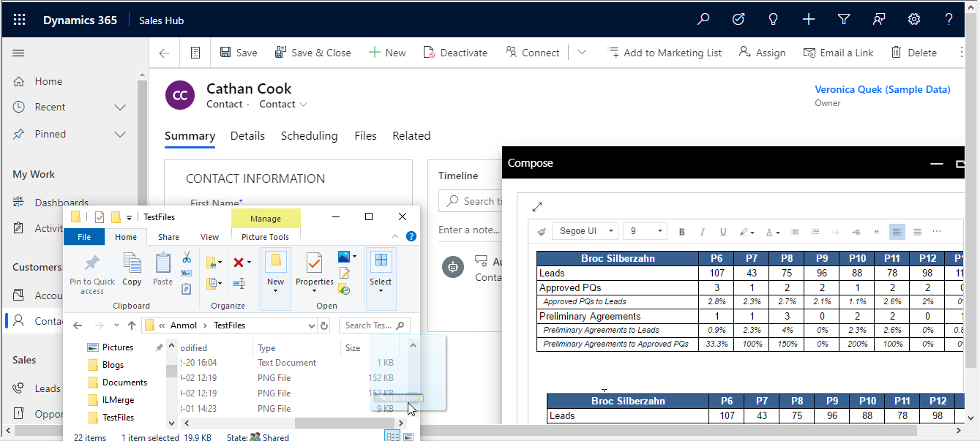
Task: Open Leads in the Sales sidebar
Action: [x=48, y=388]
